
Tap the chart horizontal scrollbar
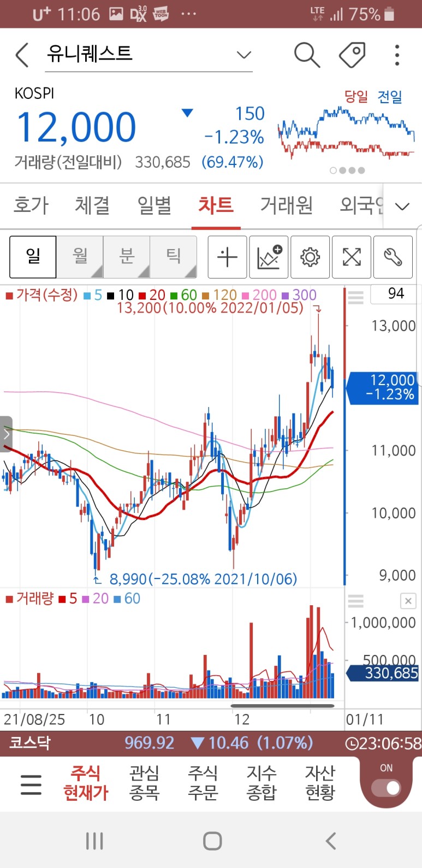point(283,706)
